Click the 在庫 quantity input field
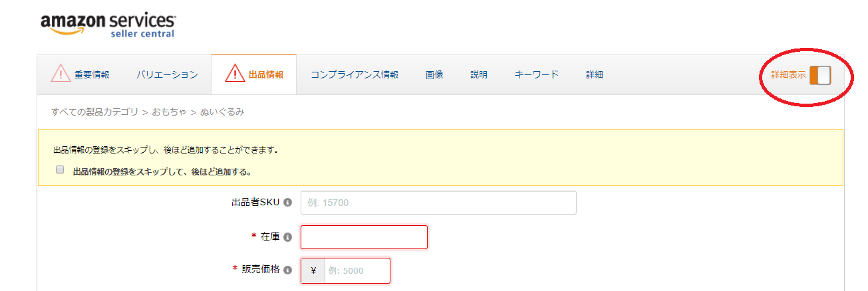Screen dimensions: 868x291 click(364, 237)
